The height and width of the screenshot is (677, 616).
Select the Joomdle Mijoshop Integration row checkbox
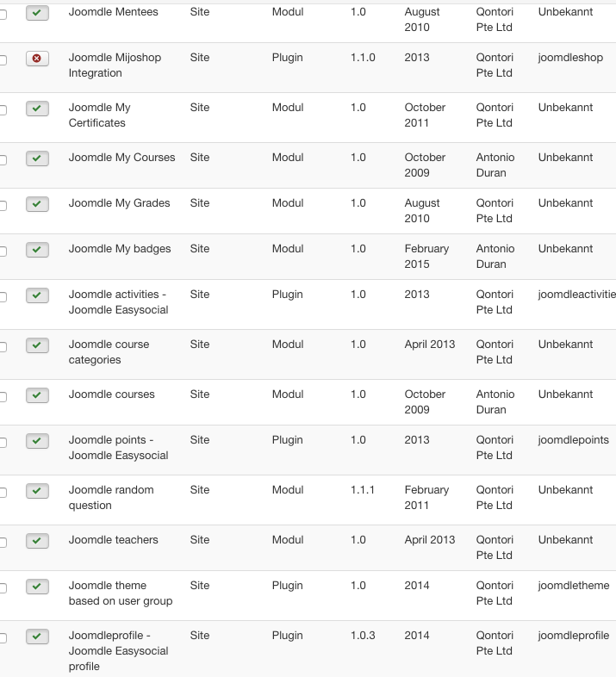coord(3,60)
